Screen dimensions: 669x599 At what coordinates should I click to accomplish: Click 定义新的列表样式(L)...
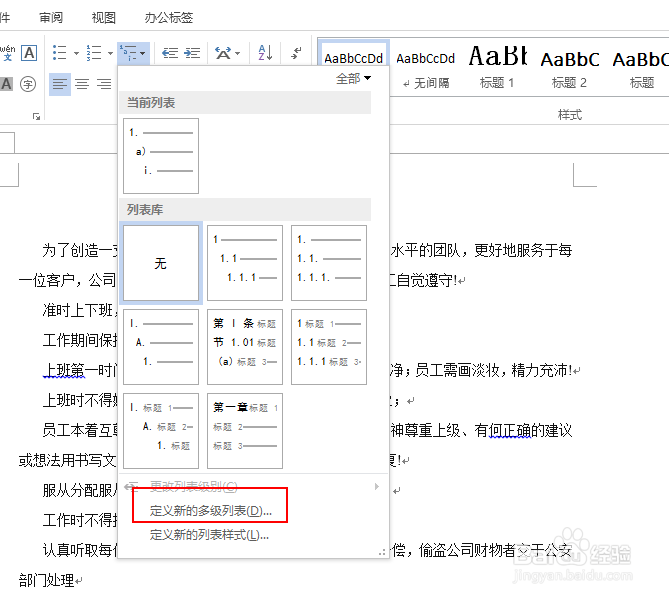point(209,535)
